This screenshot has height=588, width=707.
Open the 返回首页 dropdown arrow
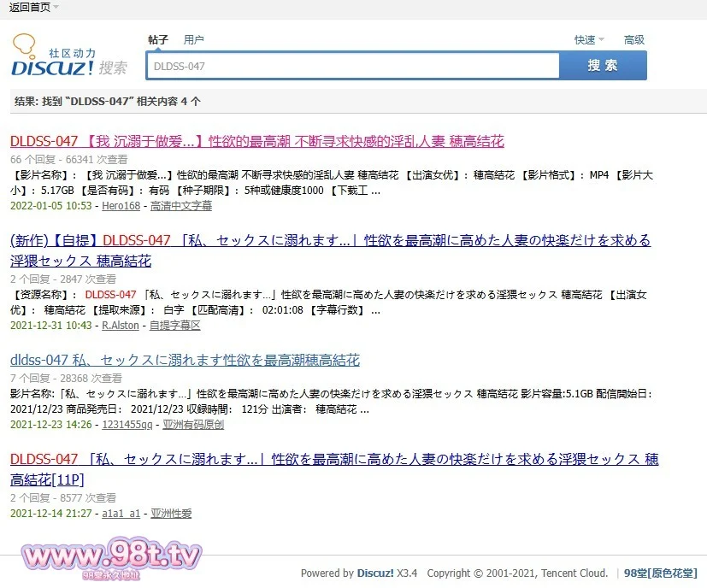(x=56, y=8)
